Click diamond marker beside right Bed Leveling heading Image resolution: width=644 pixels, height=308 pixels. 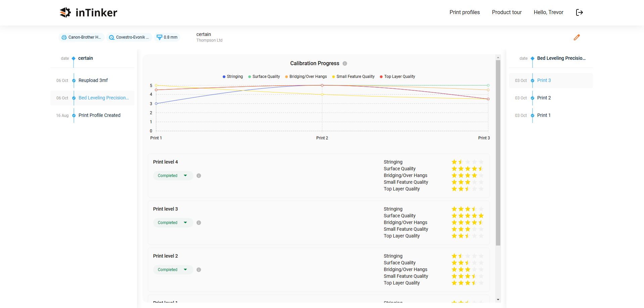click(x=533, y=58)
